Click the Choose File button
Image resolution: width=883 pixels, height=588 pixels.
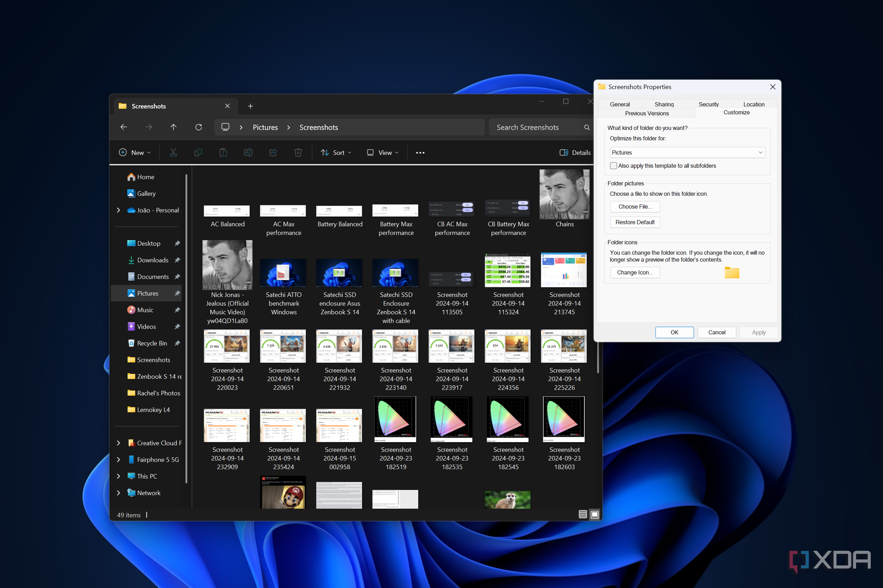click(x=635, y=207)
